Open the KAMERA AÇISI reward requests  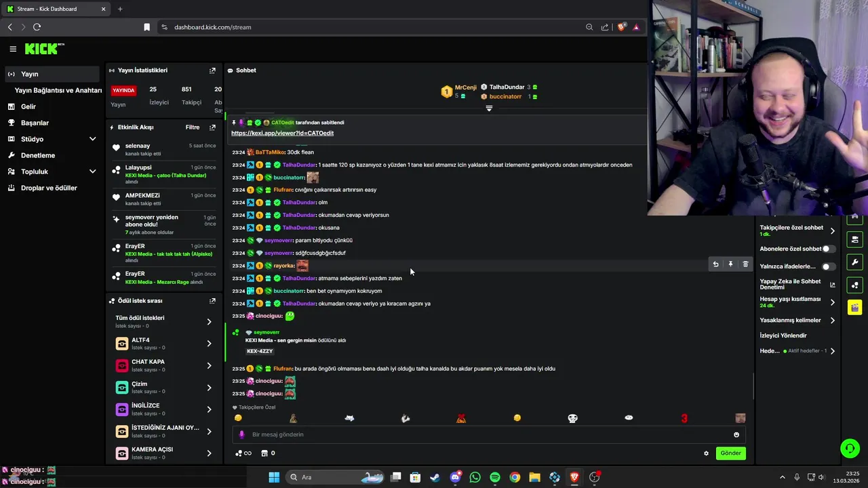[x=163, y=453]
